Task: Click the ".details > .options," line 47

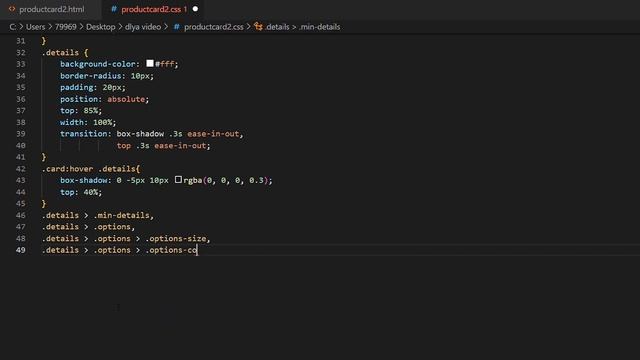Action: pos(88,227)
